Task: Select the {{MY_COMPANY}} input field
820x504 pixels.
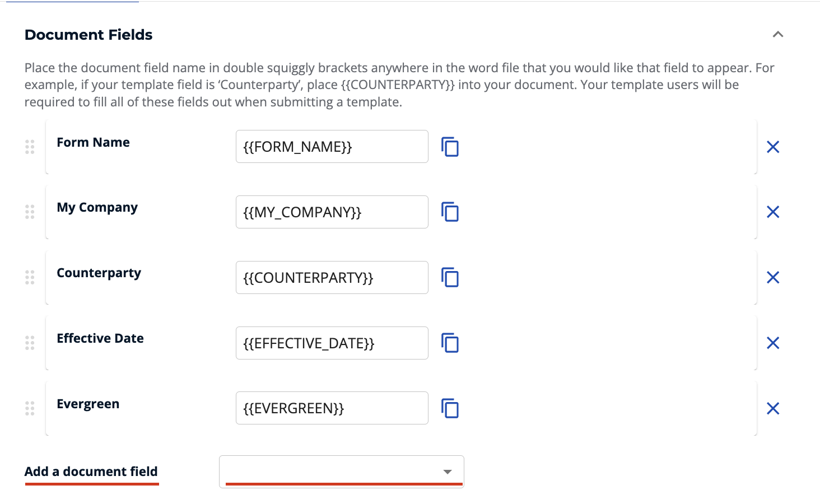Action: (x=332, y=212)
